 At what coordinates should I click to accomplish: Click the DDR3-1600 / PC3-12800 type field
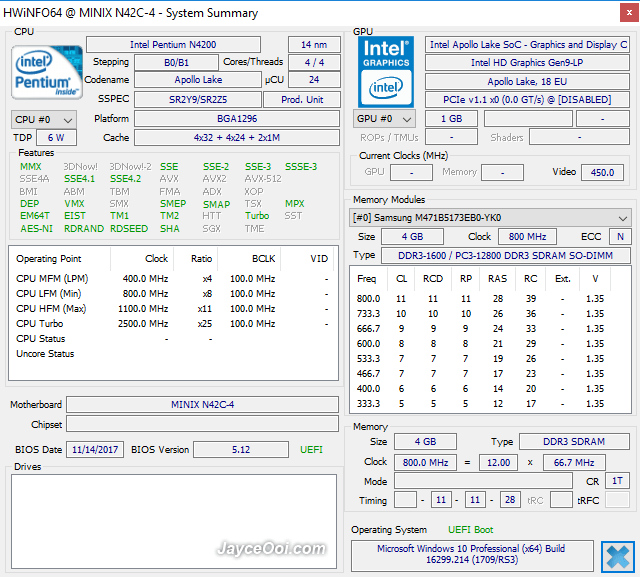click(506, 255)
